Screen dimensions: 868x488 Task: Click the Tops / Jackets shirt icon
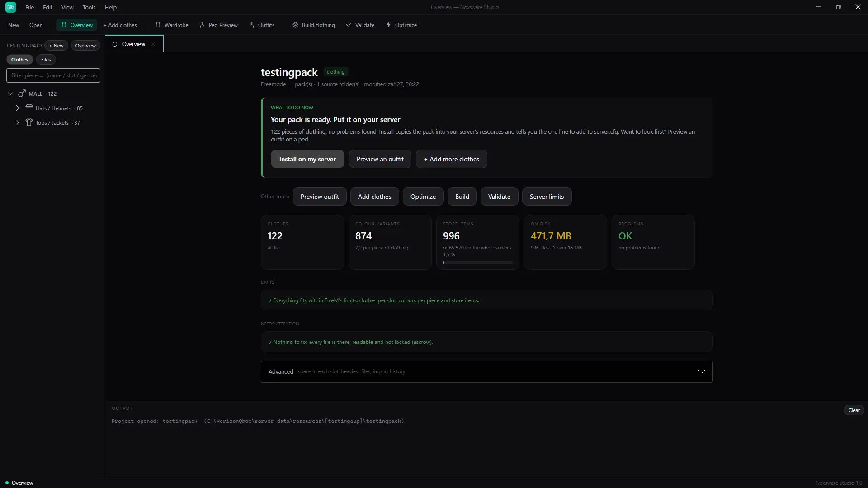(29, 122)
